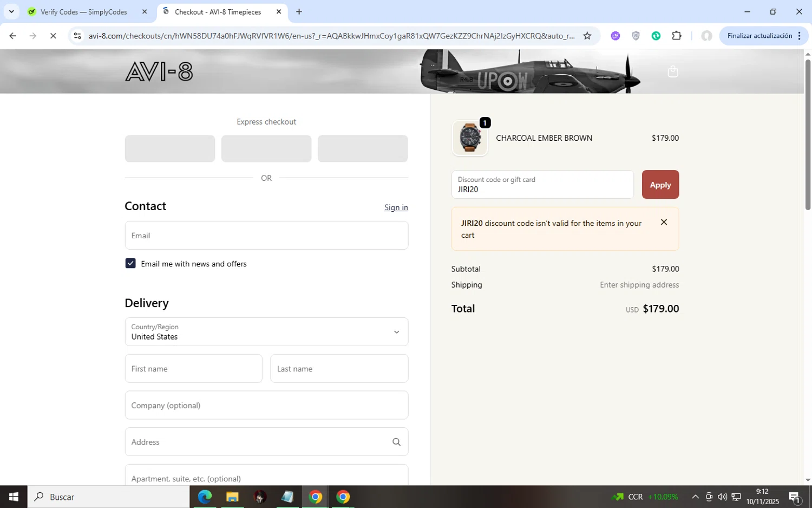Select the Checkout AVI-8 Timepieces tab

click(x=218, y=12)
